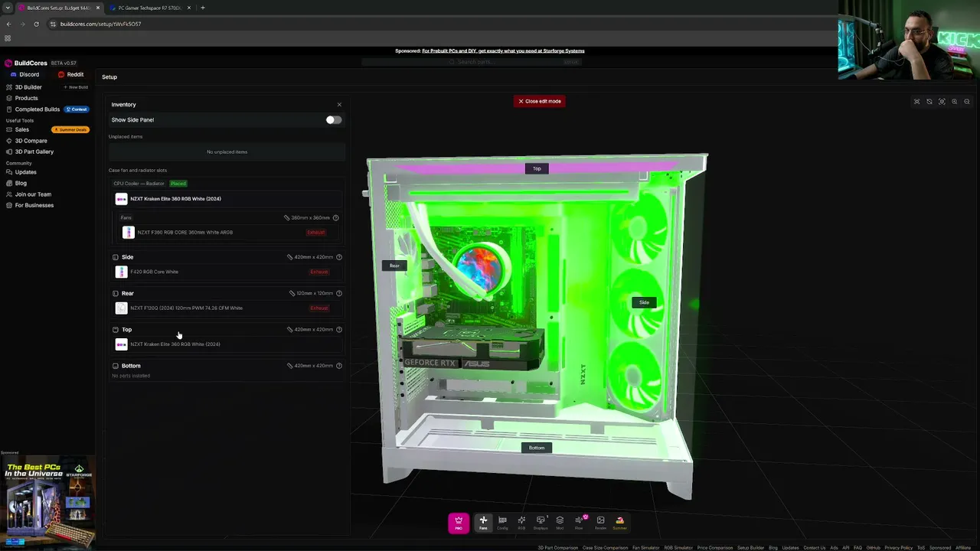This screenshot has height=551, width=980.
Task: Click the BuildCores logo
Action: [26, 63]
